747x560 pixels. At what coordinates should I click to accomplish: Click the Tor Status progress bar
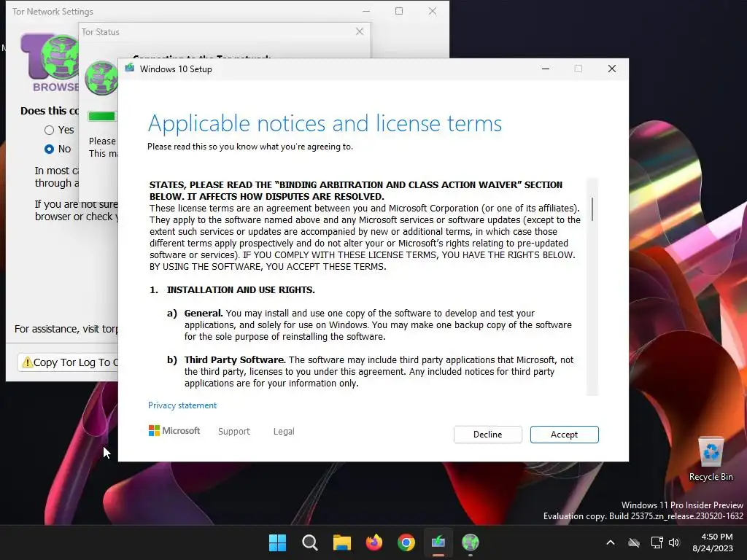click(x=102, y=116)
